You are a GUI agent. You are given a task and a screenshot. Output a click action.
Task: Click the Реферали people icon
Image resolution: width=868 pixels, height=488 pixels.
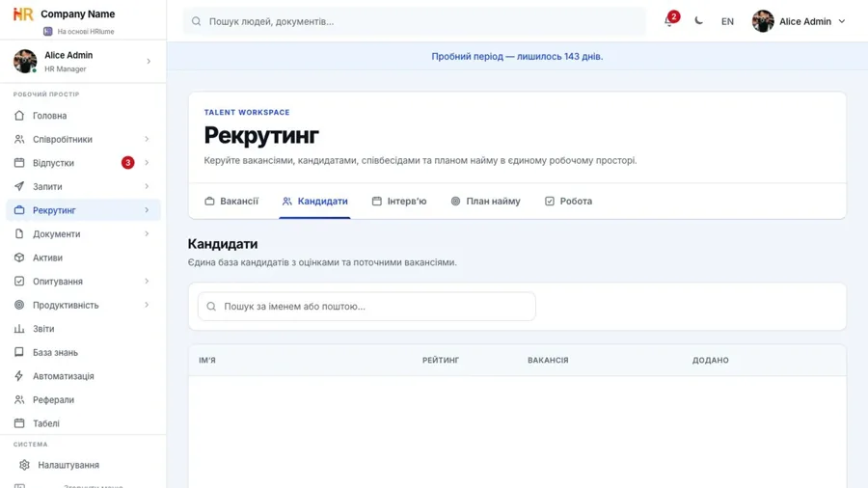click(19, 399)
